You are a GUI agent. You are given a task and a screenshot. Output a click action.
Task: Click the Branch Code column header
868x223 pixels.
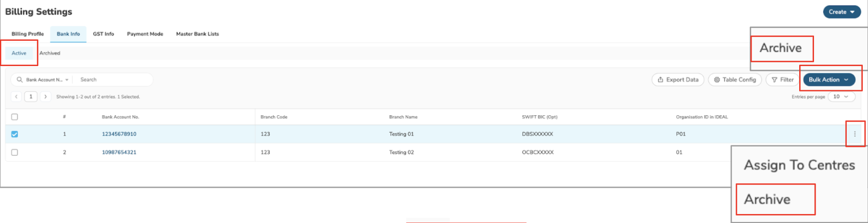[x=274, y=117]
